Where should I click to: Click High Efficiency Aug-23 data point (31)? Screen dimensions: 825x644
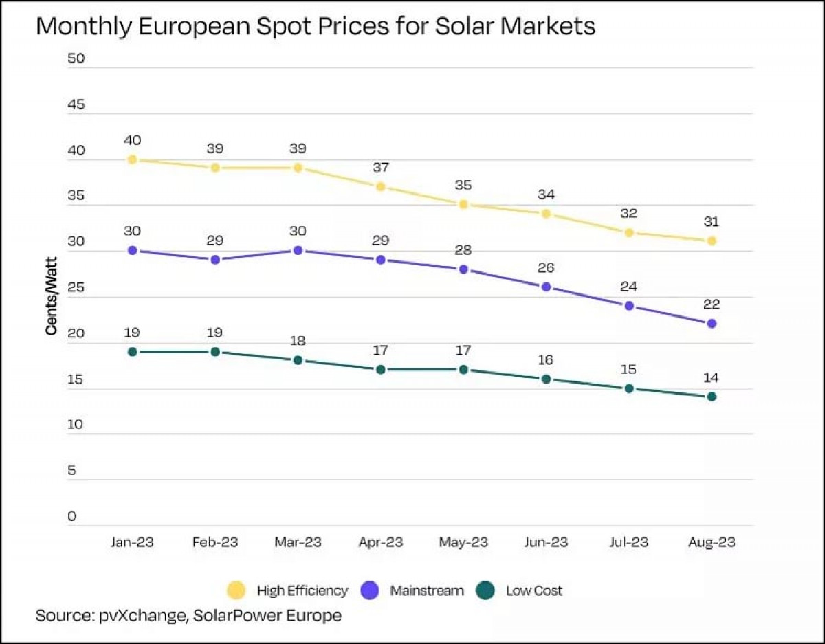click(x=712, y=241)
